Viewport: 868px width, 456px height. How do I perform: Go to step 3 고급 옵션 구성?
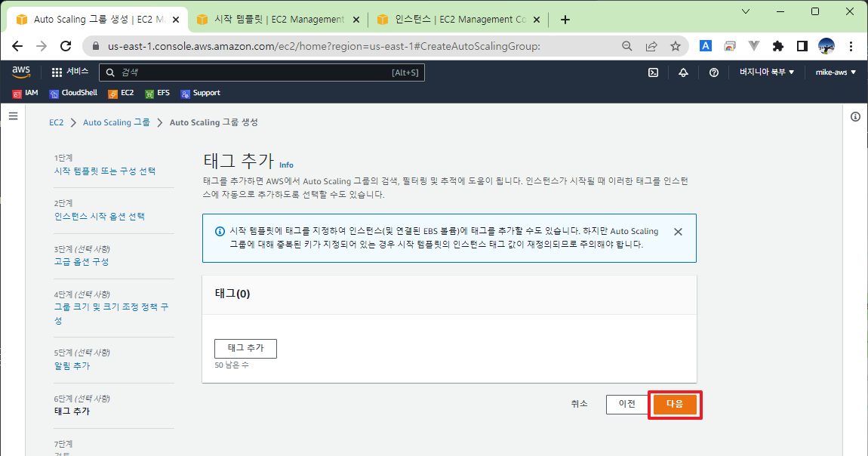pos(82,262)
